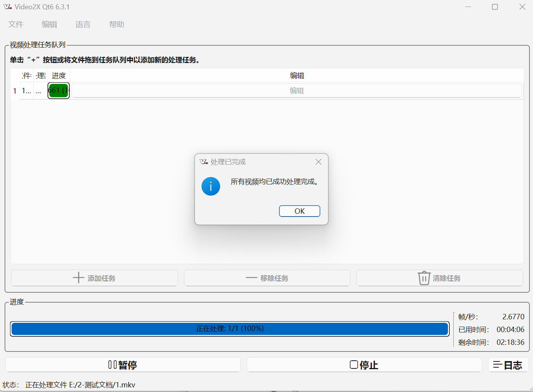Click OK in the processing completed dialog
The width and height of the screenshot is (533, 392).
(299, 211)
